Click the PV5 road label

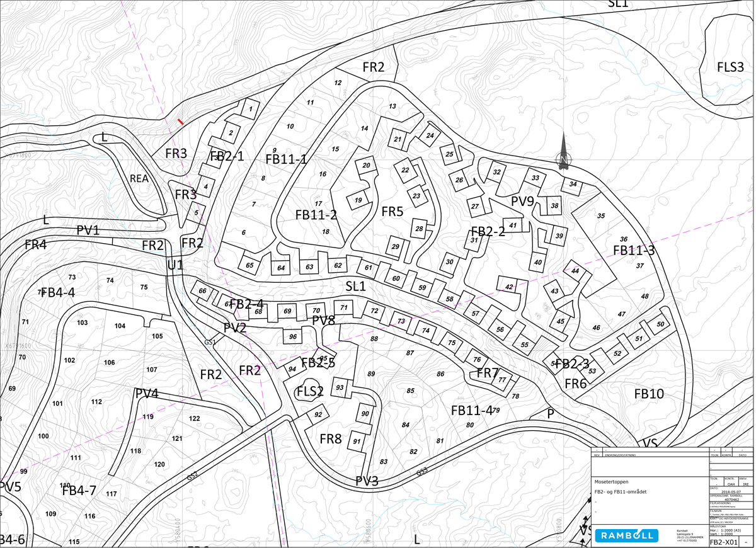coord(10,486)
